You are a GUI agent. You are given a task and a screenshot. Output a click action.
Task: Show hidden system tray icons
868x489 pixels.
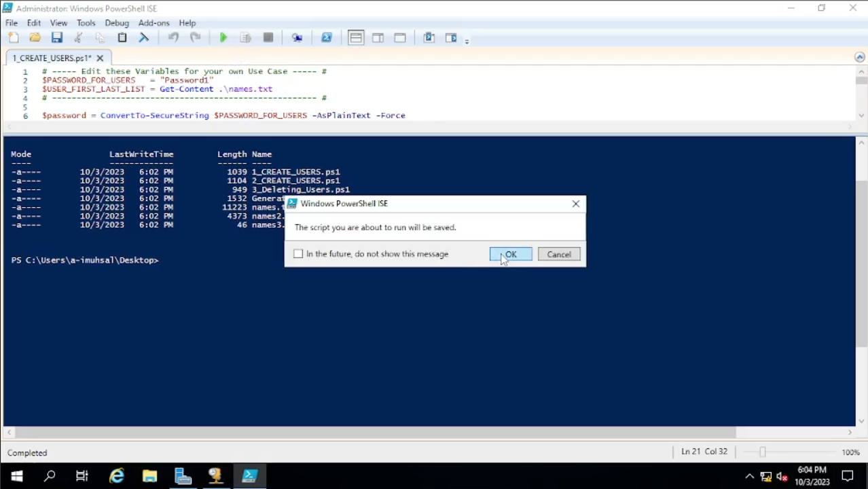tap(749, 476)
